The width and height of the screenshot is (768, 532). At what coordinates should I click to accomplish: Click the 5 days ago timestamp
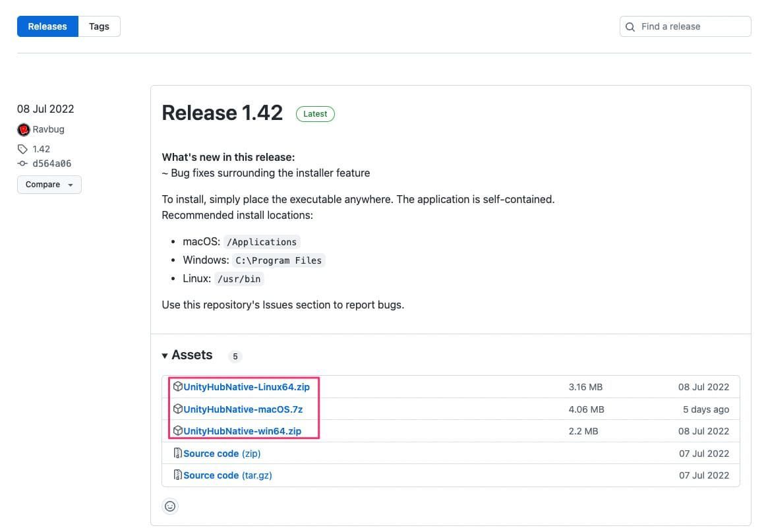pos(706,409)
